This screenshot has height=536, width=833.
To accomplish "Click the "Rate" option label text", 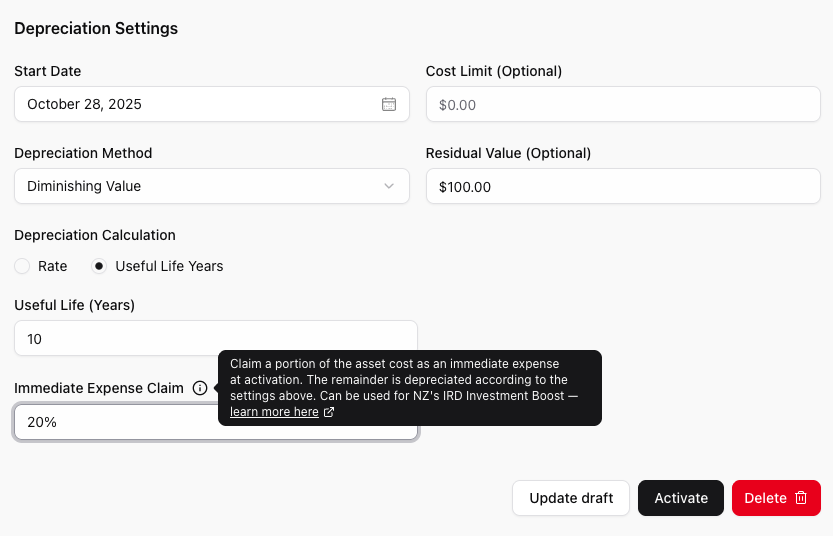I will [52, 266].
